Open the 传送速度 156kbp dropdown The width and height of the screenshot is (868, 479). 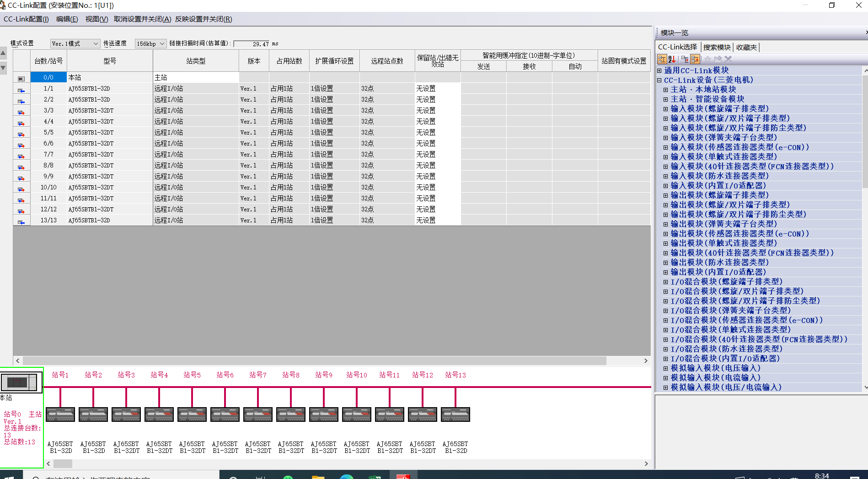click(150, 43)
